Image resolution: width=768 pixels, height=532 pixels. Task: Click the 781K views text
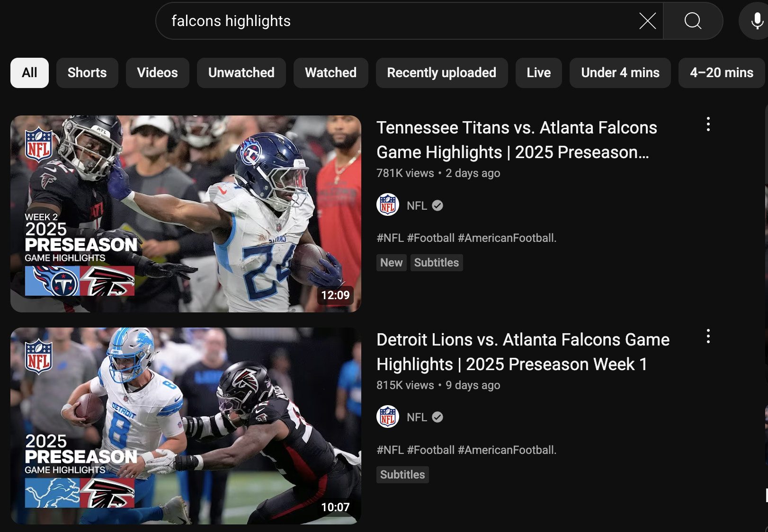(405, 173)
